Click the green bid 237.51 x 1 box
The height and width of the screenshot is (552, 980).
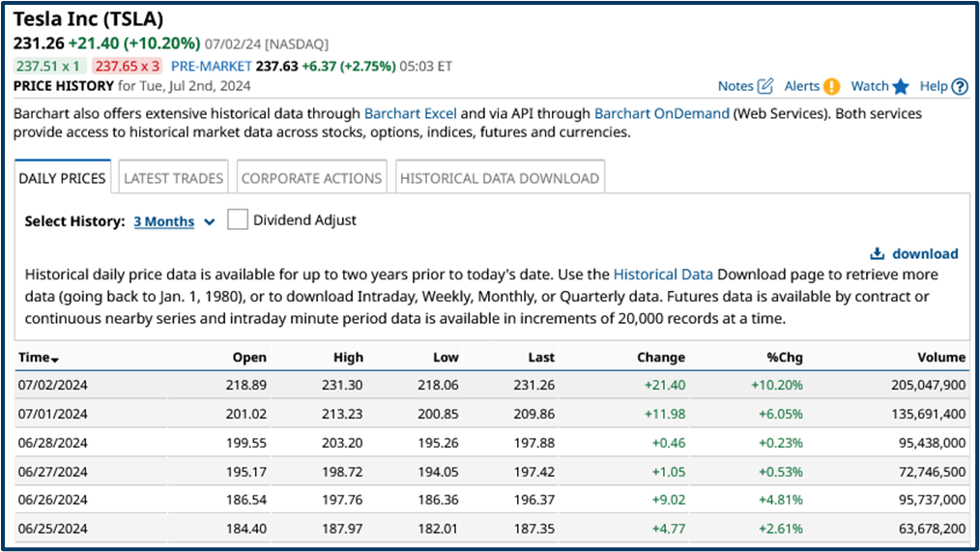[x=48, y=66]
